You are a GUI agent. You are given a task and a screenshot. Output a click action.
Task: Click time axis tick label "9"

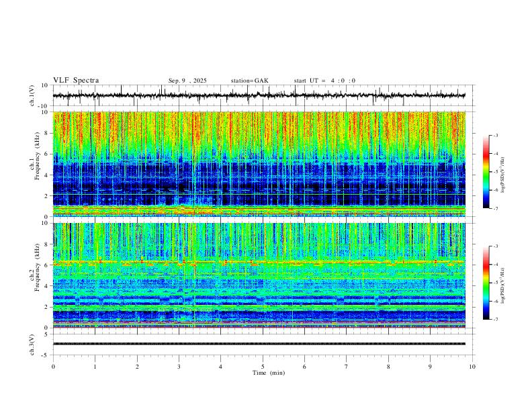(430, 367)
